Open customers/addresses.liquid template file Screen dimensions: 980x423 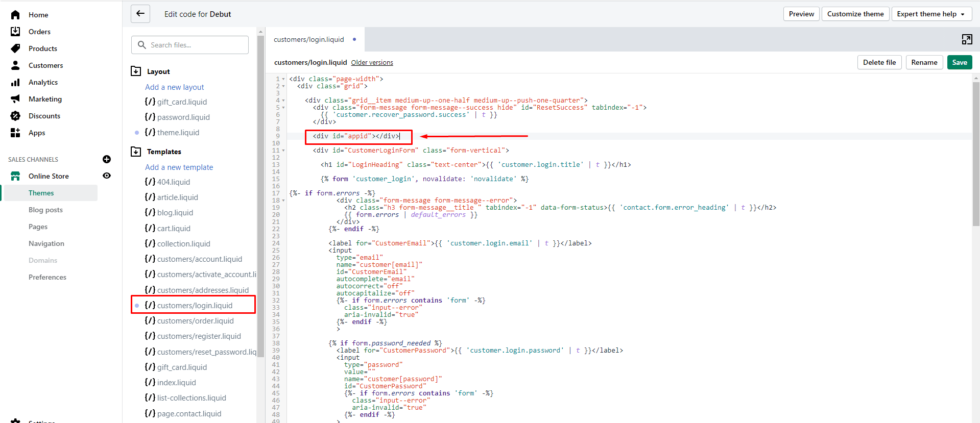pos(197,290)
